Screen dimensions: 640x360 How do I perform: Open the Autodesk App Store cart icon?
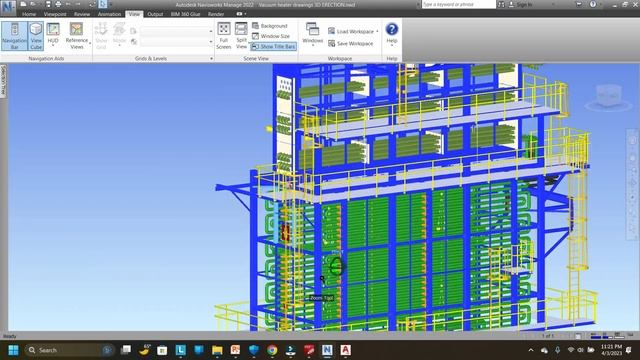(579, 4)
